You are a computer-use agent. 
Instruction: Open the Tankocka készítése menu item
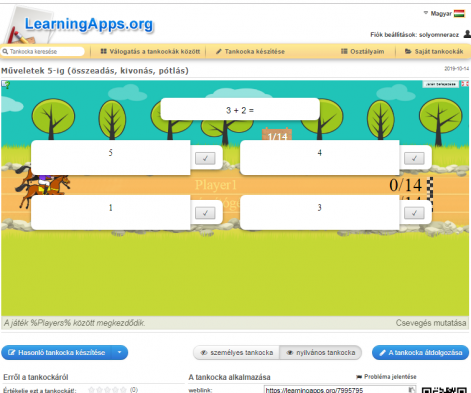click(250, 51)
